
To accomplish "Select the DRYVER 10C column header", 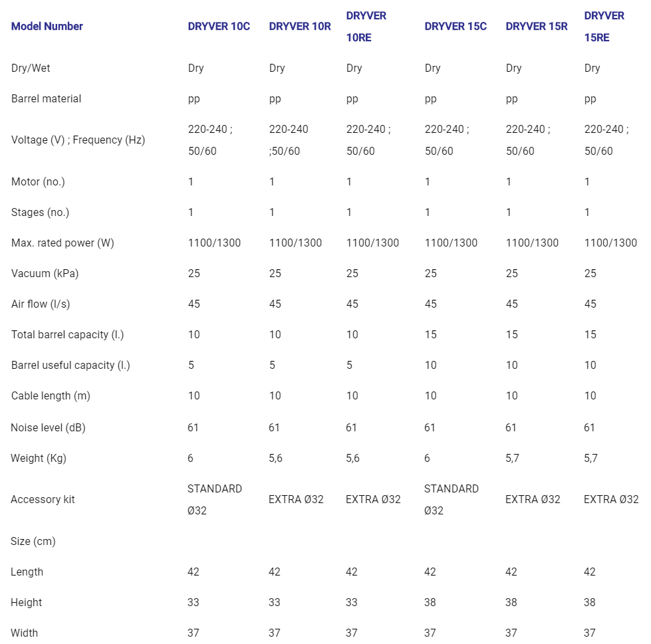I will point(219,27).
